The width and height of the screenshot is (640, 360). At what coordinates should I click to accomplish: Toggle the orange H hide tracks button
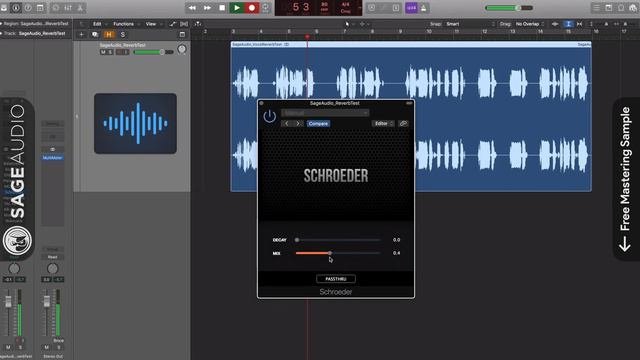coord(109,35)
